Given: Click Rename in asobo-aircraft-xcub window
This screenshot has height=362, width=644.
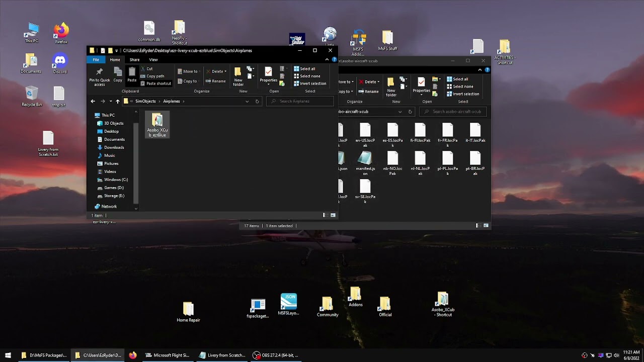Looking at the screenshot, I should (x=369, y=92).
